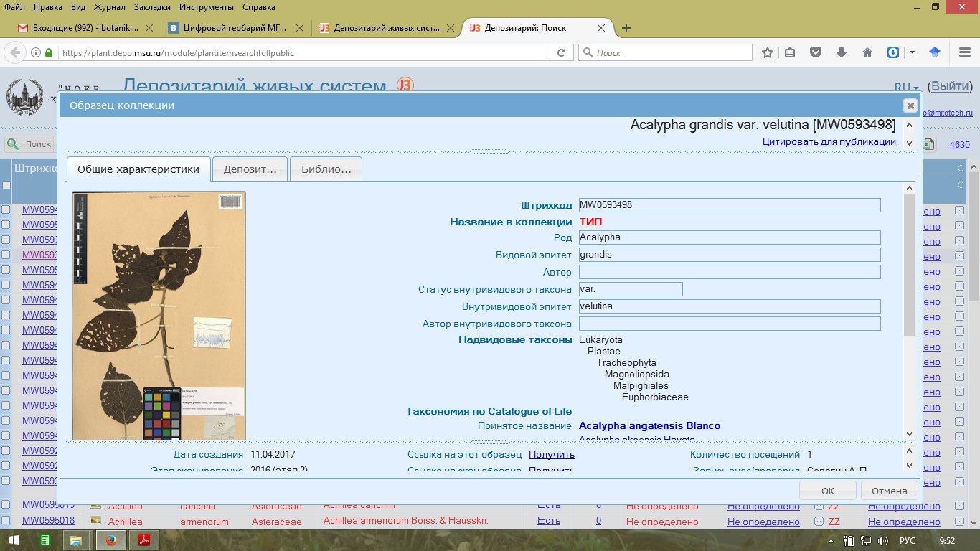Click the Excel export icon
Image resolution: width=980 pixels, height=551 pixels.
pos(930,144)
